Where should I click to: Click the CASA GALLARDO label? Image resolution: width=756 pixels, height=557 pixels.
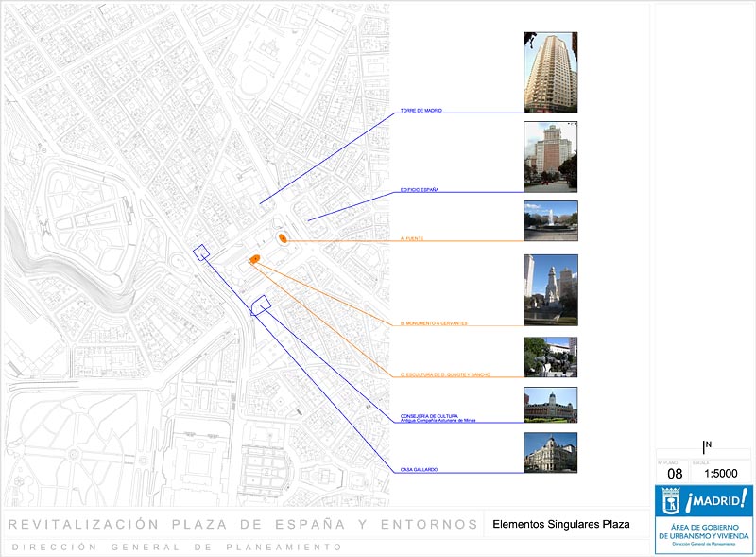tap(419, 470)
